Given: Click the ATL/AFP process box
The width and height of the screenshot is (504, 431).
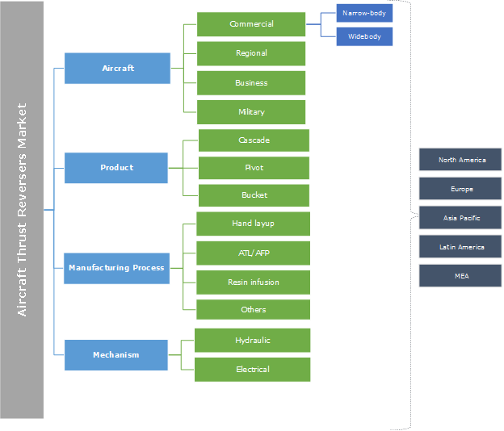Looking at the screenshot, I should [254, 253].
